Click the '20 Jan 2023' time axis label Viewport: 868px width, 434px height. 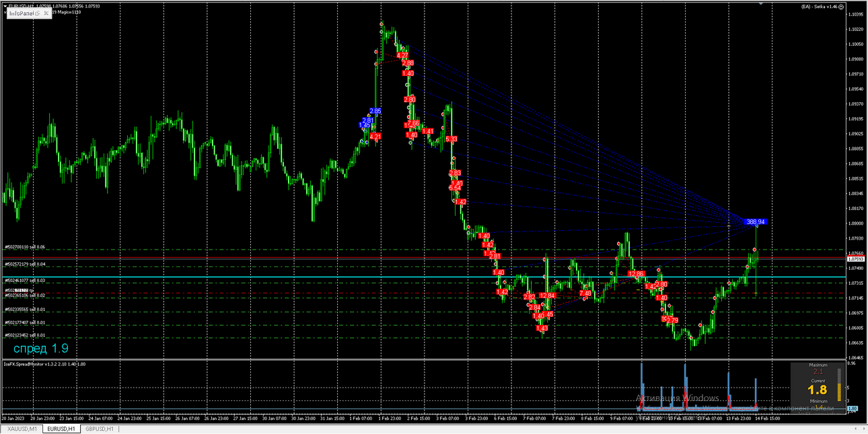(x=13, y=418)
